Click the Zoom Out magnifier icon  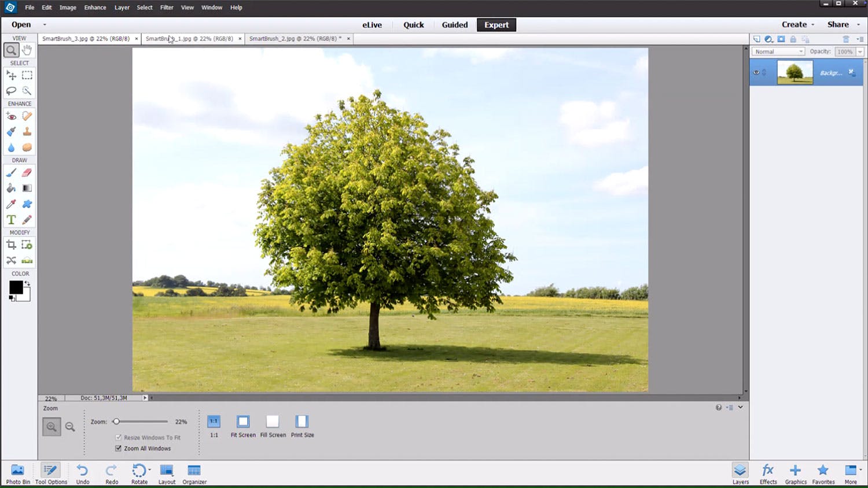[x=70, y=427]
